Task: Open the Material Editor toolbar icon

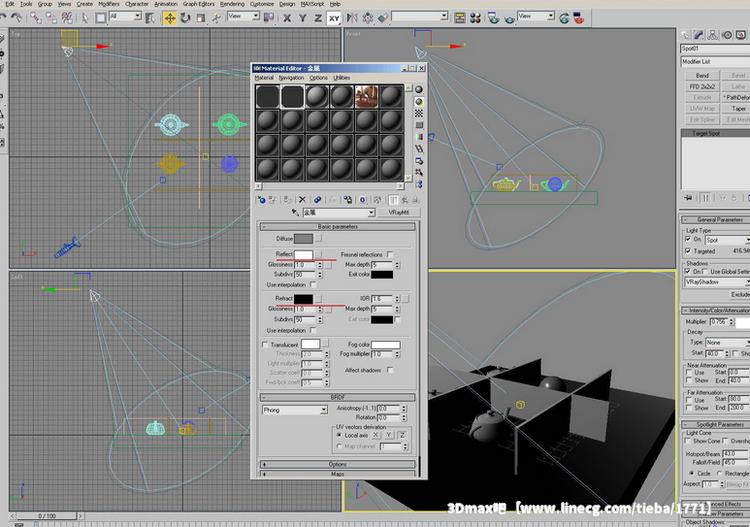Action: (475, 18)
